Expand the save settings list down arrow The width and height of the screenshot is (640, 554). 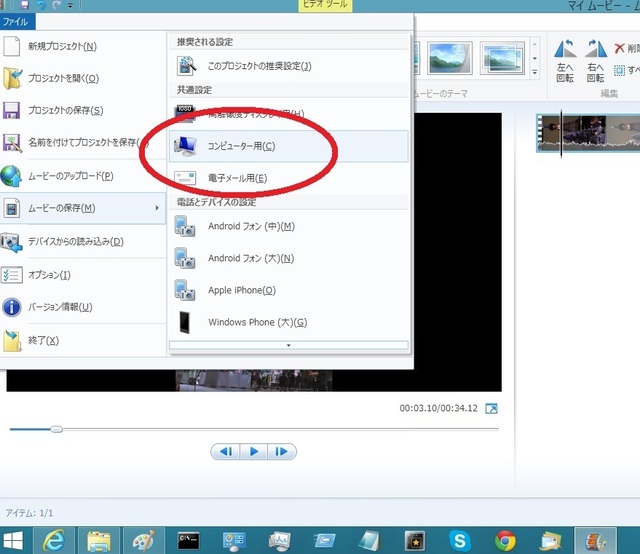click(x=289, y=345)
